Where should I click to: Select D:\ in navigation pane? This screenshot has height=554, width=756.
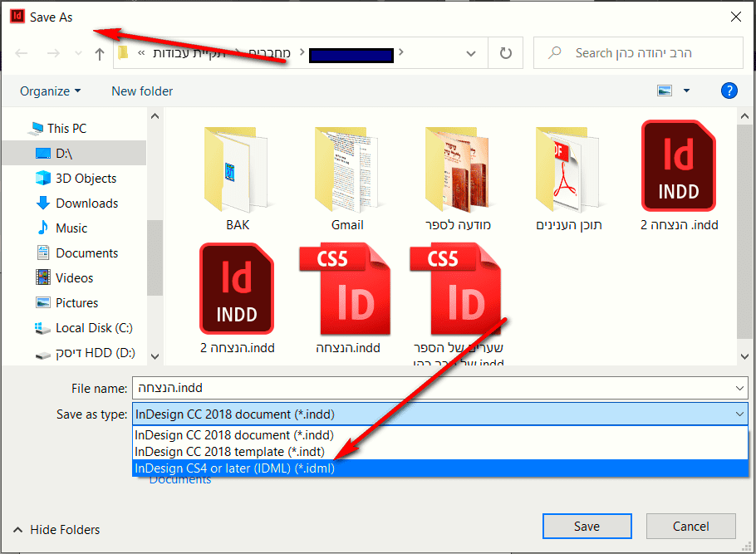(x=73, y=154)
